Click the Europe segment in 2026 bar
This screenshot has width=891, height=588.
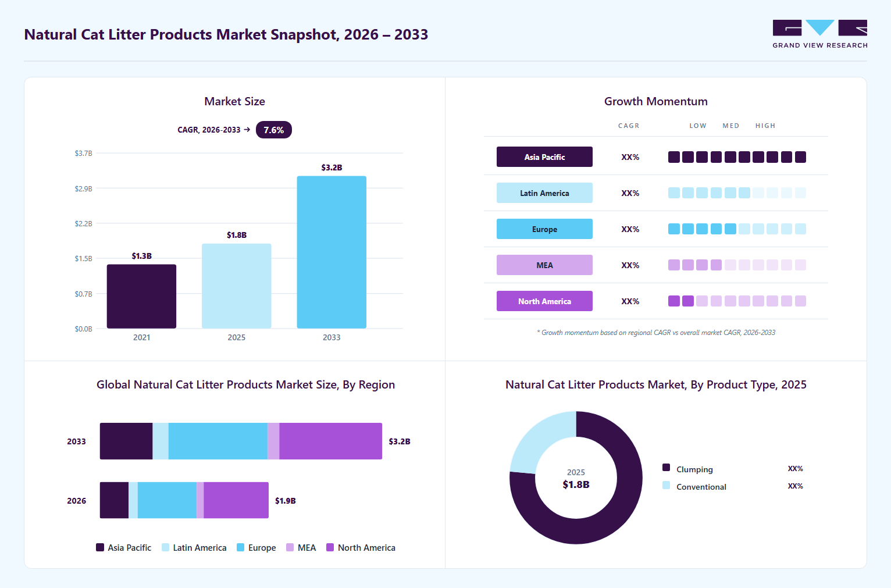tap(167, 500)
